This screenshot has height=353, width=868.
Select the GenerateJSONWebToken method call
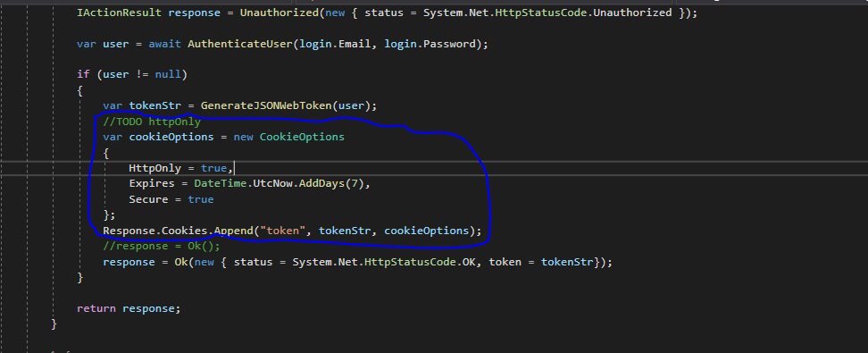(266, 105)
